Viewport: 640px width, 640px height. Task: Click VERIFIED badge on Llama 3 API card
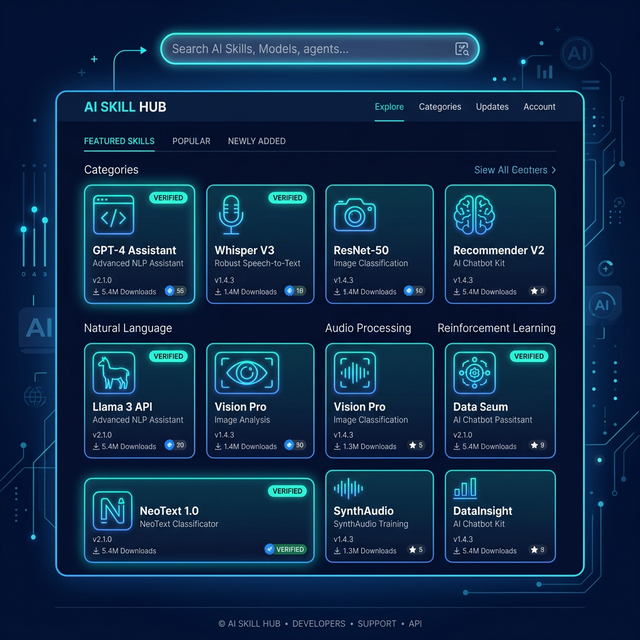168,356
